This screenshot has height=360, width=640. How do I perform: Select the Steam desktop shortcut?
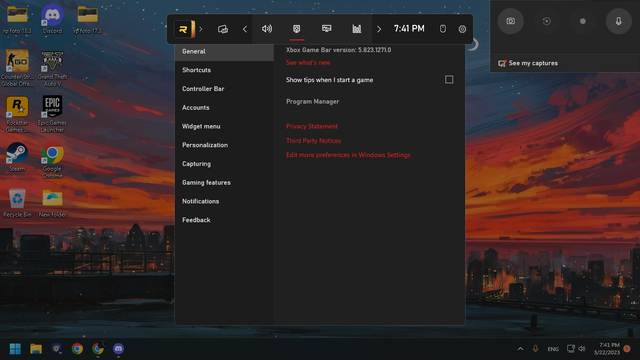(17, 157)
